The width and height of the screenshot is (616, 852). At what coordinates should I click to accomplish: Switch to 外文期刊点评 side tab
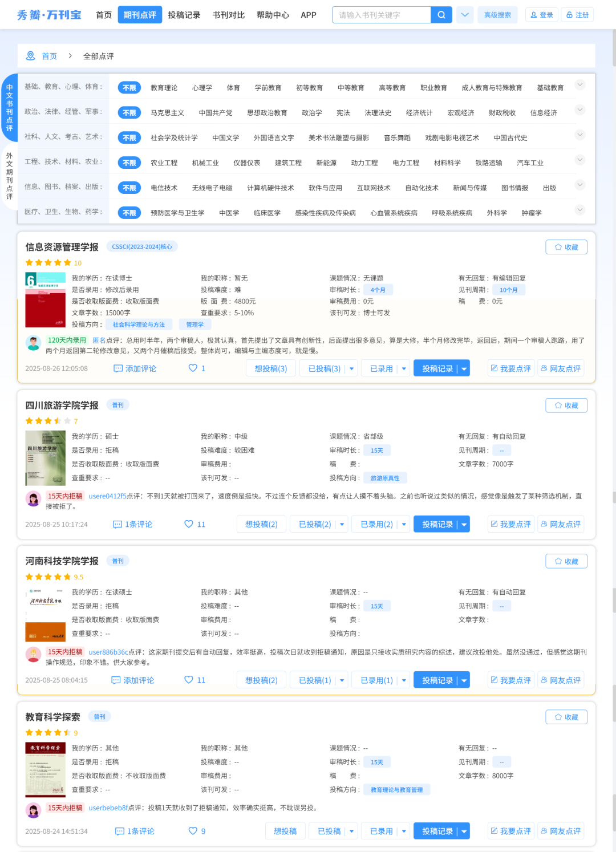coord(9,176)
